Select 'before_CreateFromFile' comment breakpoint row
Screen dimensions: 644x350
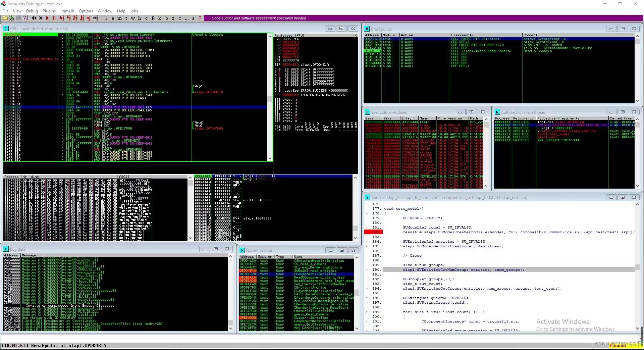click(x=499, y=39)
